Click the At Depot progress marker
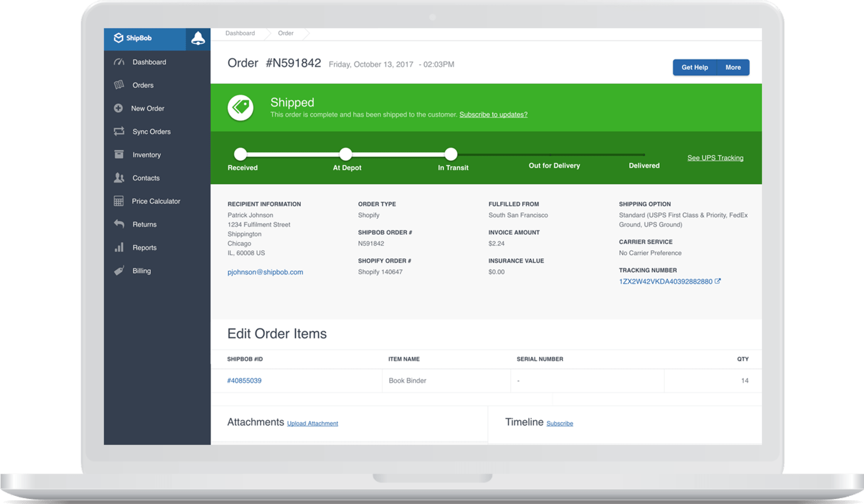The height and width of the screenshot is (504, 864). (x=346, y=154)
